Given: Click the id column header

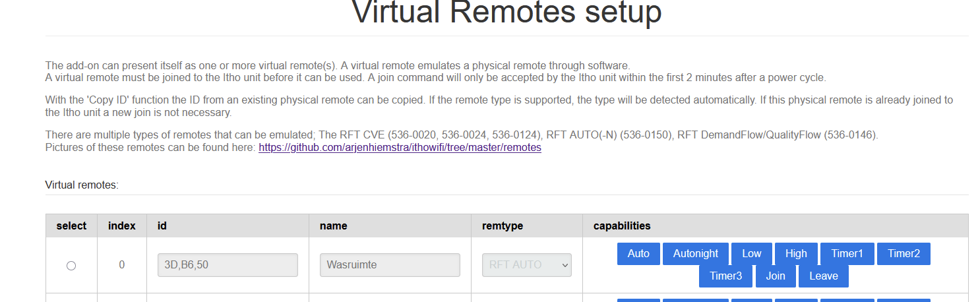Looking at the screenshot, I should click(x=162, y=226).
